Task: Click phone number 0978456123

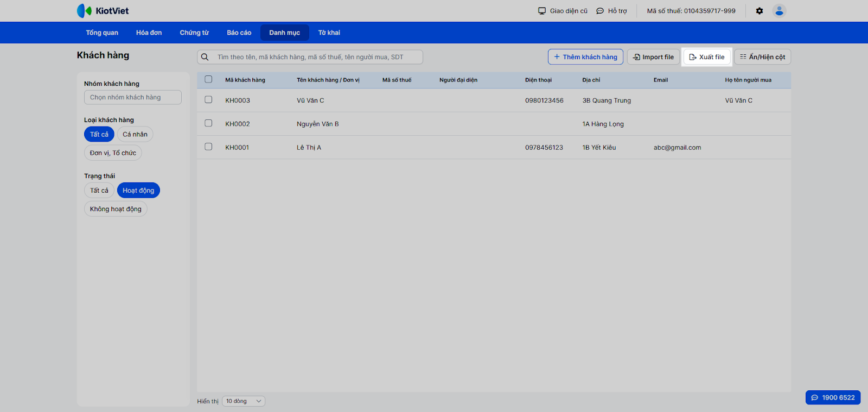Action: 544,147
